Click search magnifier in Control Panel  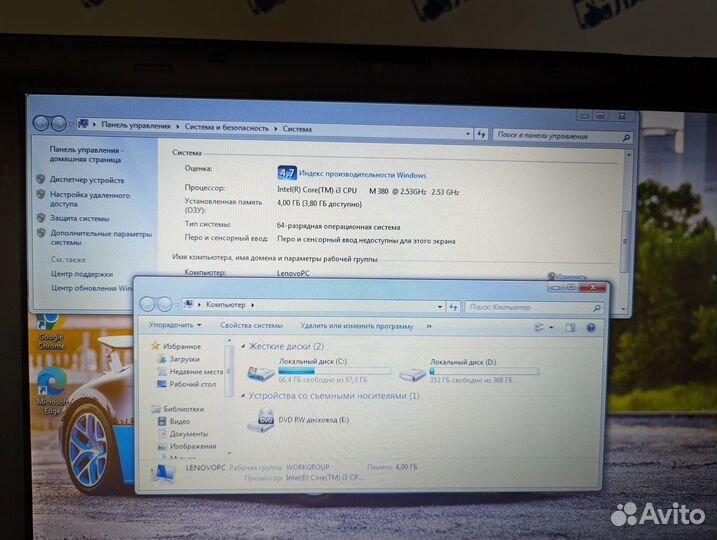coord(626,137)
